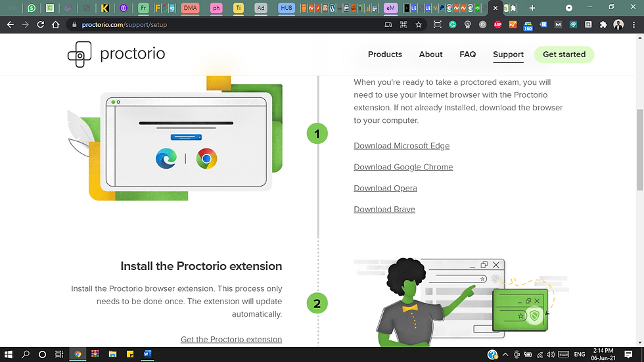Close the active Proctorio tab
Screen dimensions: 644x362
(495, 8)
